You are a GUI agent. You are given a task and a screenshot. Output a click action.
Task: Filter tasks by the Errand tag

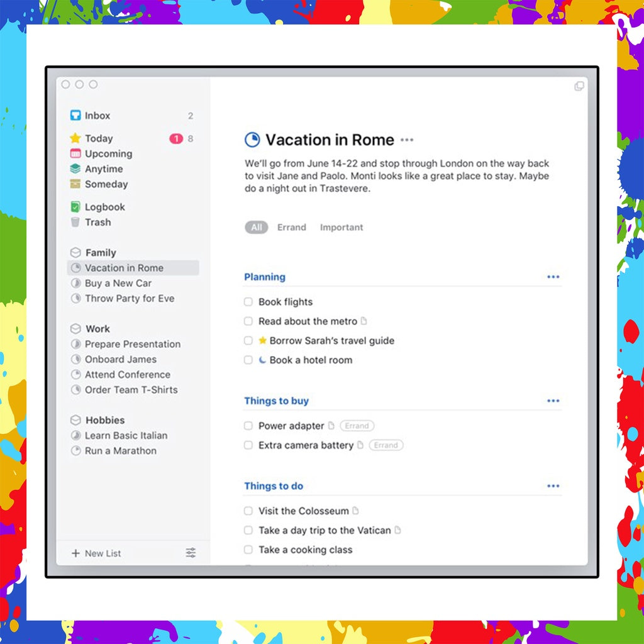click(x=291, y=227)
